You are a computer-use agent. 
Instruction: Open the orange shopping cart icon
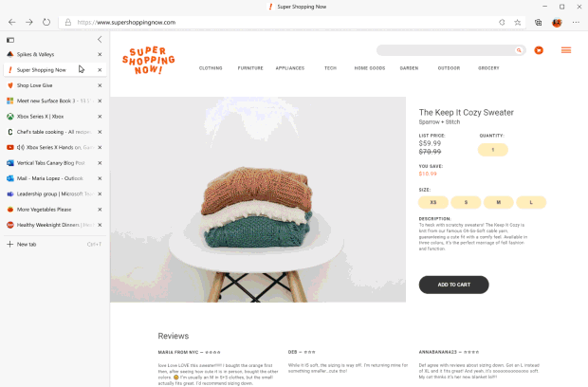click(539, 50)
